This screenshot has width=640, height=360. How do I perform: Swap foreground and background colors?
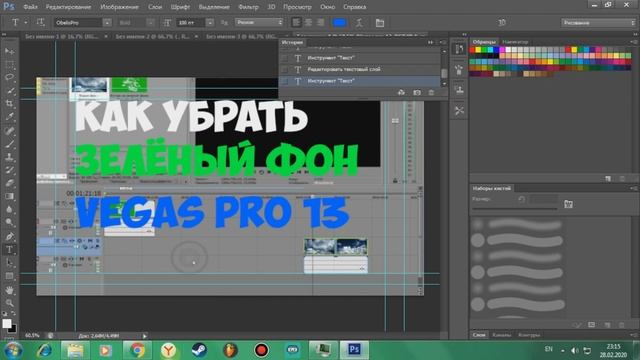(13, 313)
